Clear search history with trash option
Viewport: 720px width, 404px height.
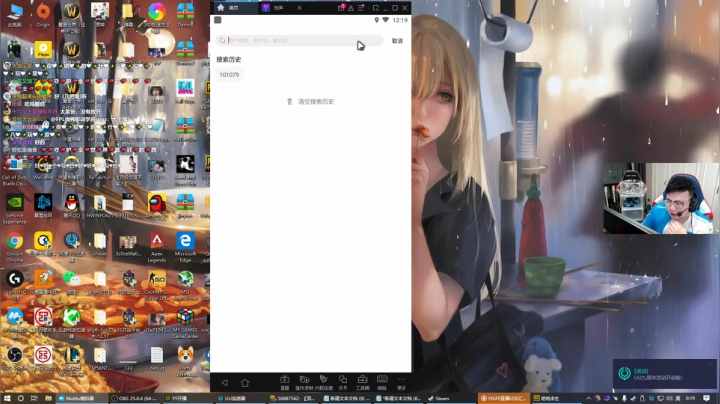click(310, 101)
